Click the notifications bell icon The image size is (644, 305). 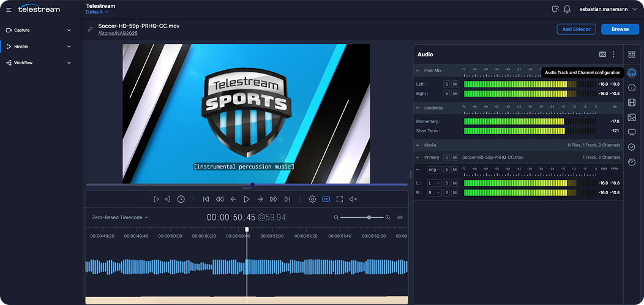[567, 9]
